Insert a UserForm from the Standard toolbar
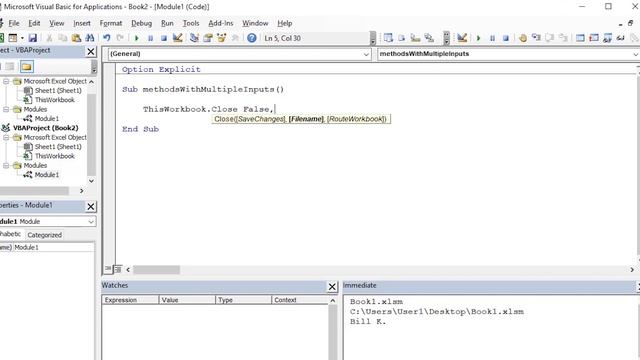 click(13, 38)
